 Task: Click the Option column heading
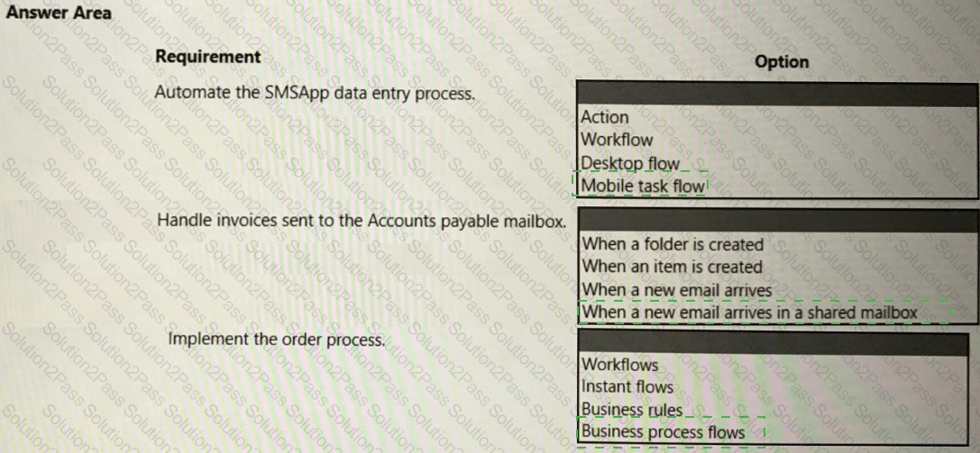tap(782, 62)
